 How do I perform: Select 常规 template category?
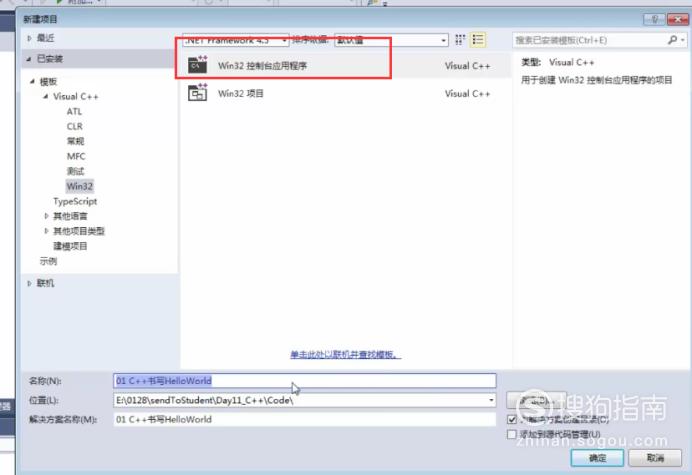[x=75, y=141]
